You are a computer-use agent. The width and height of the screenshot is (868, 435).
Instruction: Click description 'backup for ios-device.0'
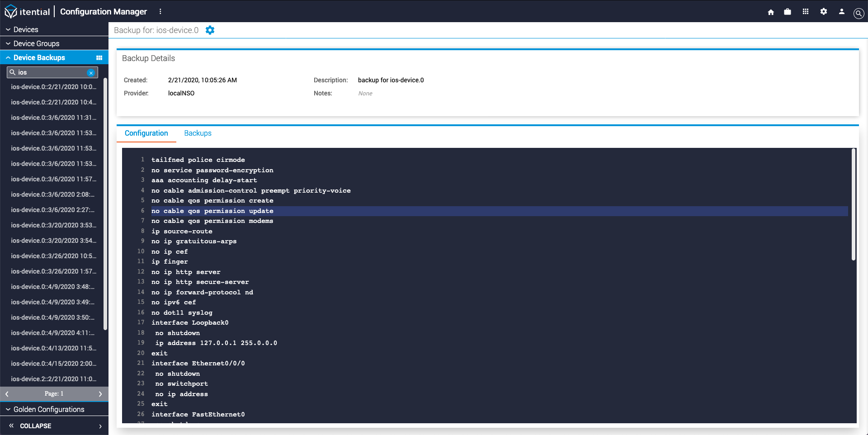click(391, 80)
